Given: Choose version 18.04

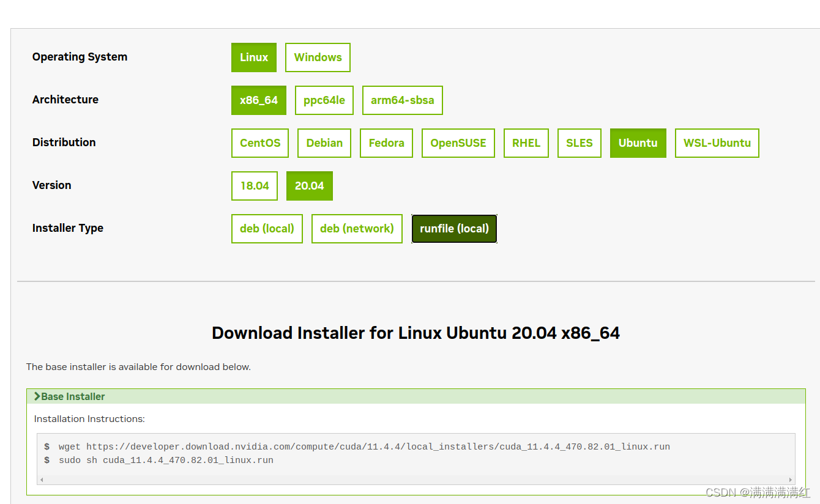Looking at the screenshot, I should 255,186.
